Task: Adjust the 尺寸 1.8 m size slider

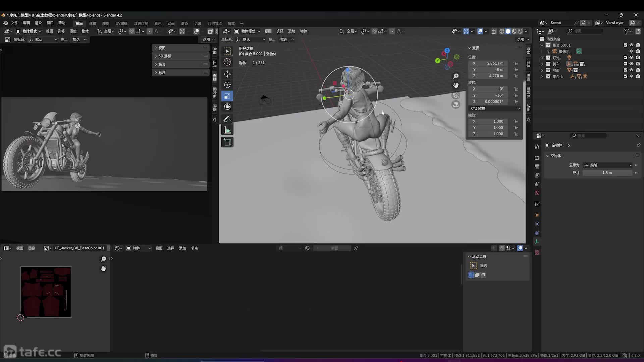Action: (x=607, y=173)
